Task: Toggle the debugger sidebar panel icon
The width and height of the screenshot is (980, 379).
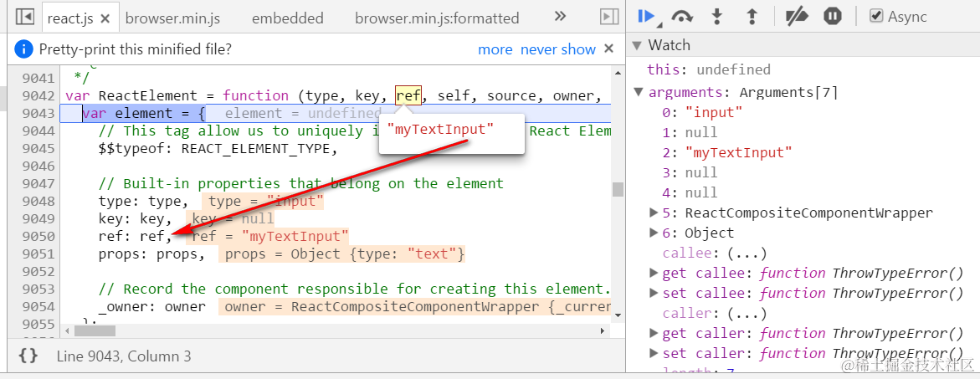Action: point(608,17)
